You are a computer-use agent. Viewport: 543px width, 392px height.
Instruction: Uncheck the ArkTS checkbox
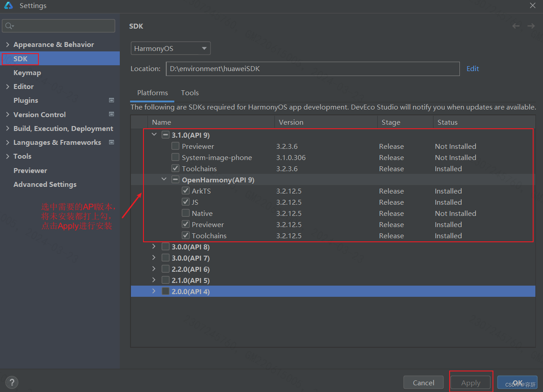185,191
